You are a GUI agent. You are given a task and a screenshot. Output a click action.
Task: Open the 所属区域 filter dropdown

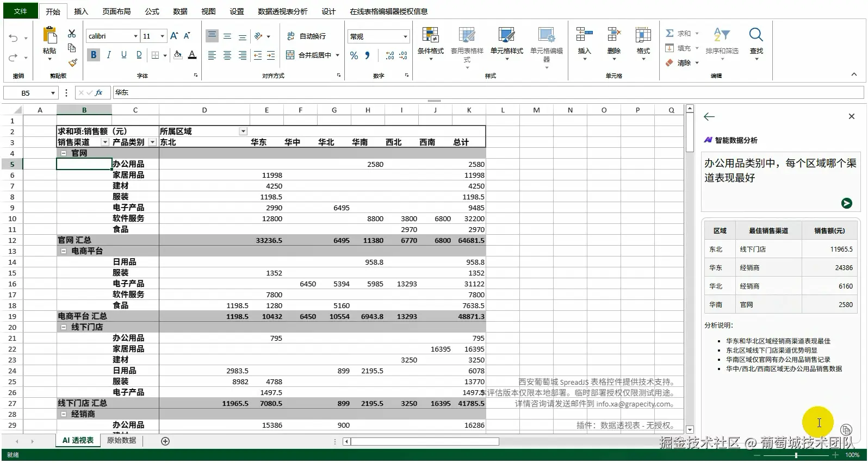(243, 132)
